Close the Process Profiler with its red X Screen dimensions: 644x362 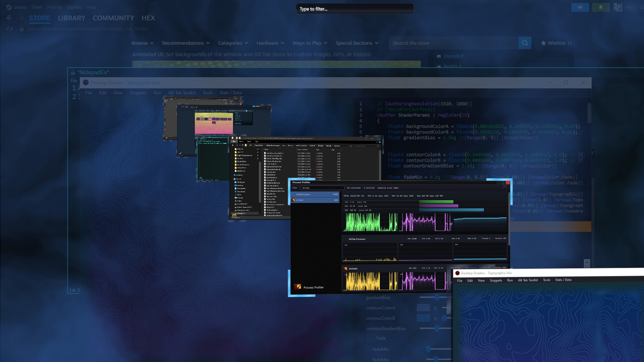(x=508, y=183)
